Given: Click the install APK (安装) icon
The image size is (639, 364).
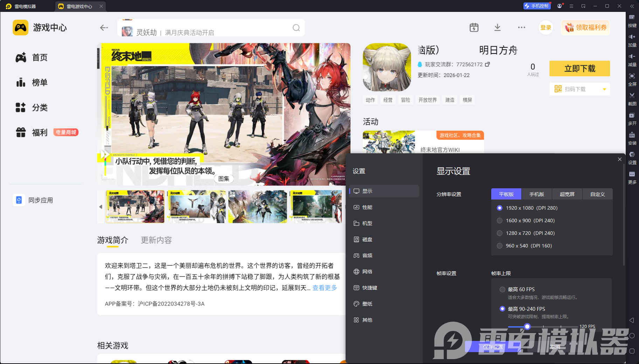Looking at the screenshot, I should pos(632,135).
